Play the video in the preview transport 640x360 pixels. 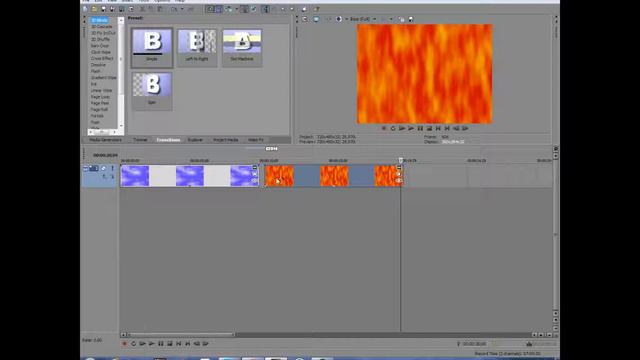tap(411, 128)
